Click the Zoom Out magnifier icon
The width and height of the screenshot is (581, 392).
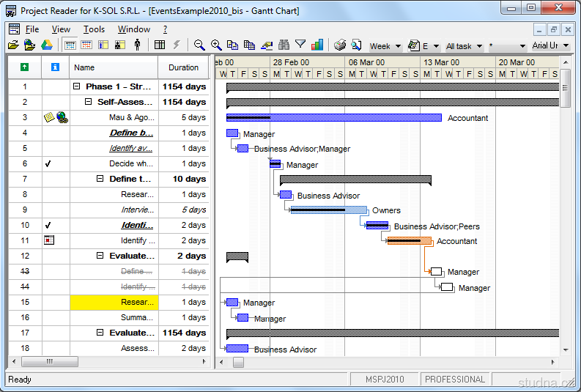199,45
